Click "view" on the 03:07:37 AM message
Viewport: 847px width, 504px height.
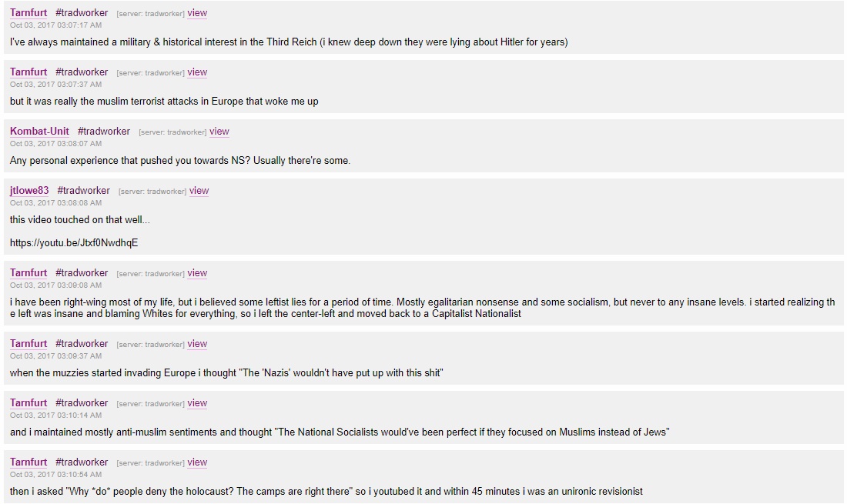click(197, 72)
